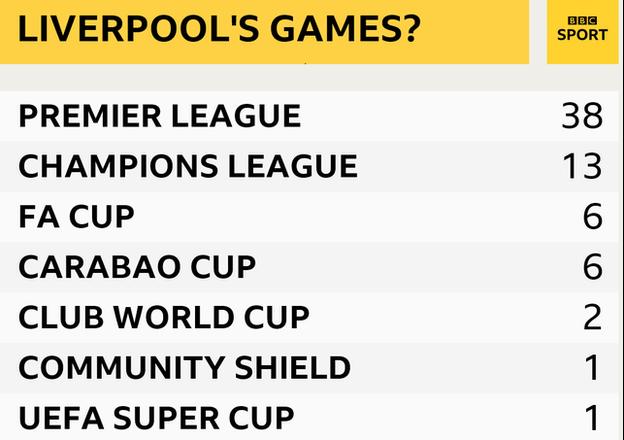Click the Carabao Cup value 6

[593, 267]
